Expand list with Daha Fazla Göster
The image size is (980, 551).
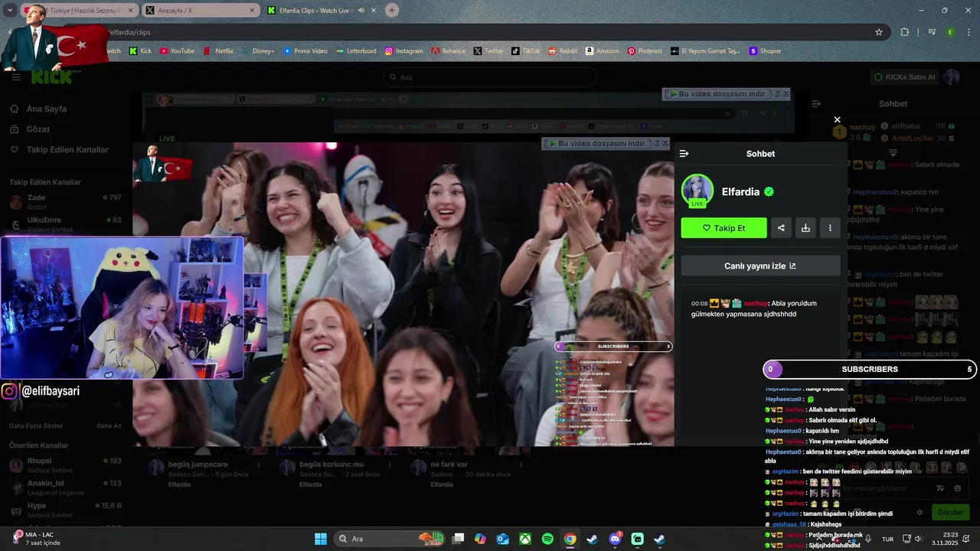coord(36,425)
